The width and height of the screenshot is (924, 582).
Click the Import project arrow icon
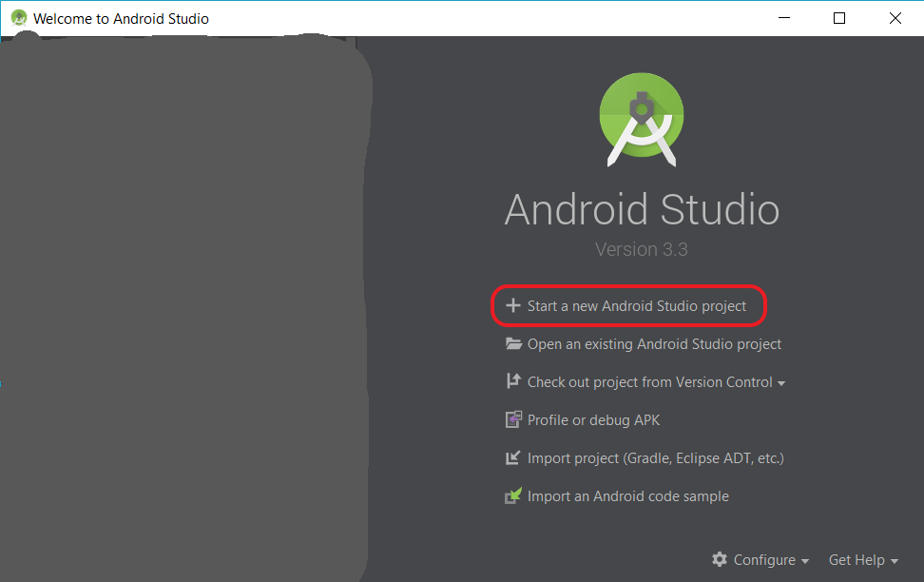513,457
